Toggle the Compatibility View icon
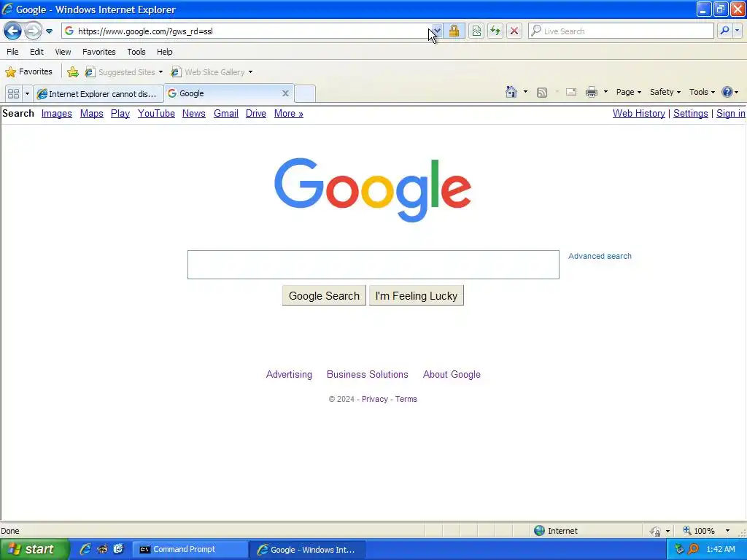Screen dimensions: 747x560 click(x=476, y=31)
